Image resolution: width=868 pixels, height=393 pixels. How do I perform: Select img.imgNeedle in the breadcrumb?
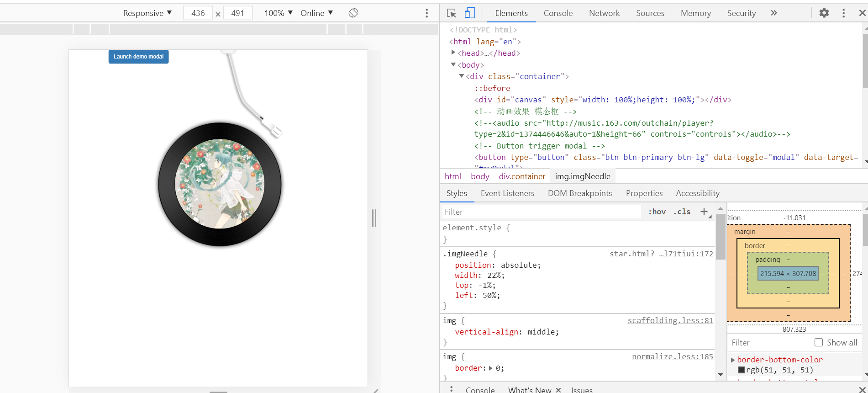point(583,176)
